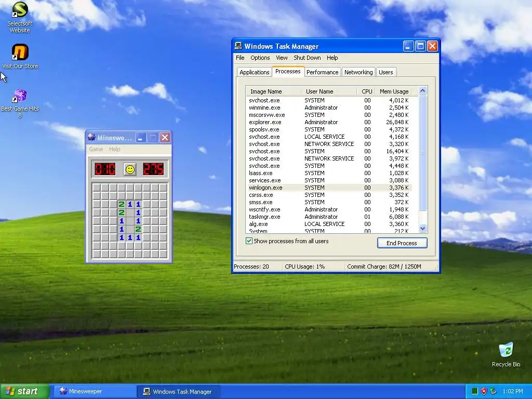Open the File menu in Task Manager
The width and height of the screenshot is (532, 399).
(x=240, y=58)
